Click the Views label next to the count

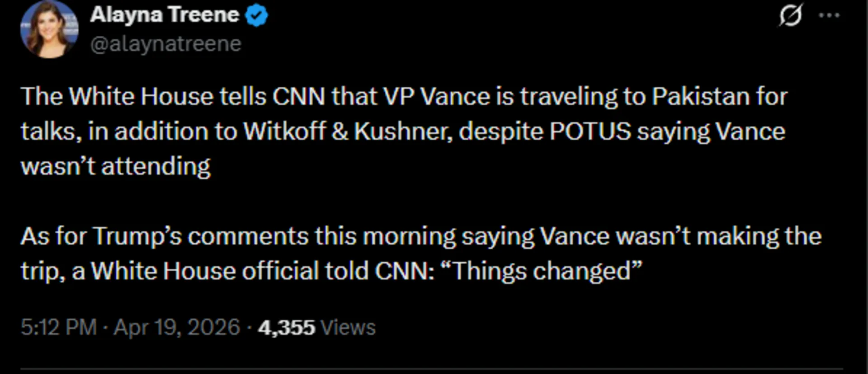(348, 327)
